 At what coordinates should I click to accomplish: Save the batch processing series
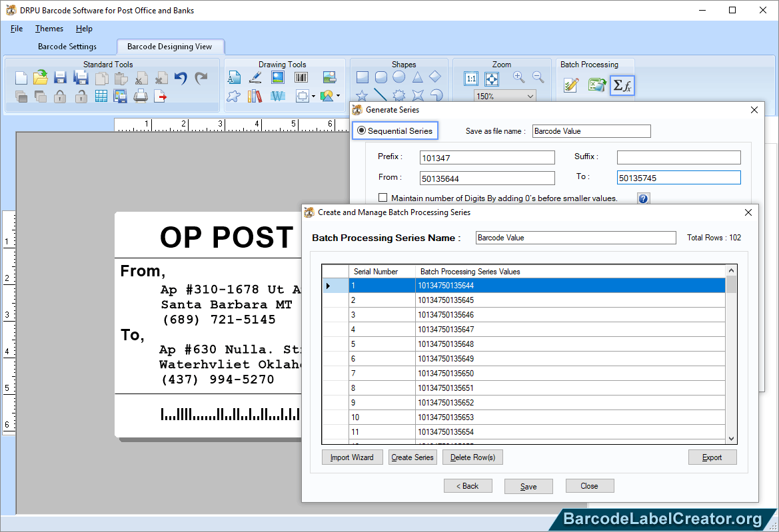(528, 486)
